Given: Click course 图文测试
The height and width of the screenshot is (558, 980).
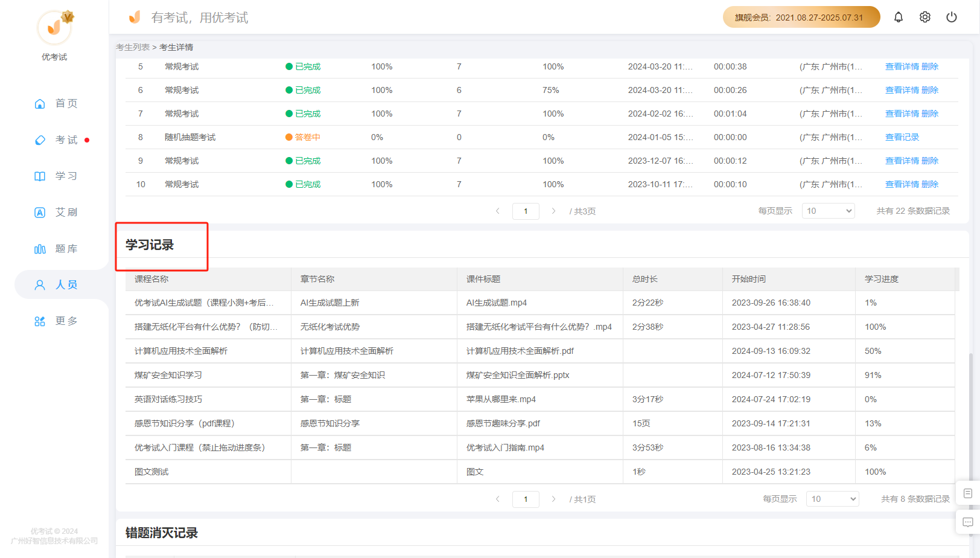Looking at the screenshot, I should pos(151,472).
